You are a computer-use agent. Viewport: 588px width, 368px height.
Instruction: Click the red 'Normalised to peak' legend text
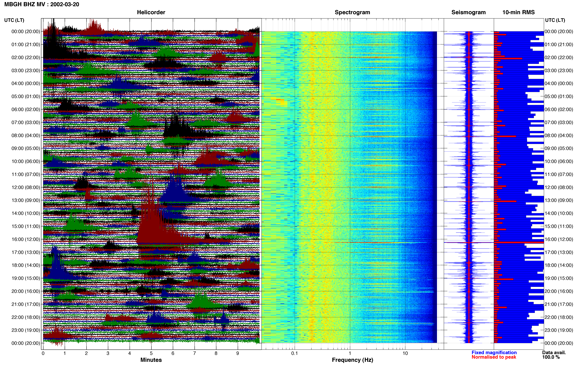click(x=494, y=357)
